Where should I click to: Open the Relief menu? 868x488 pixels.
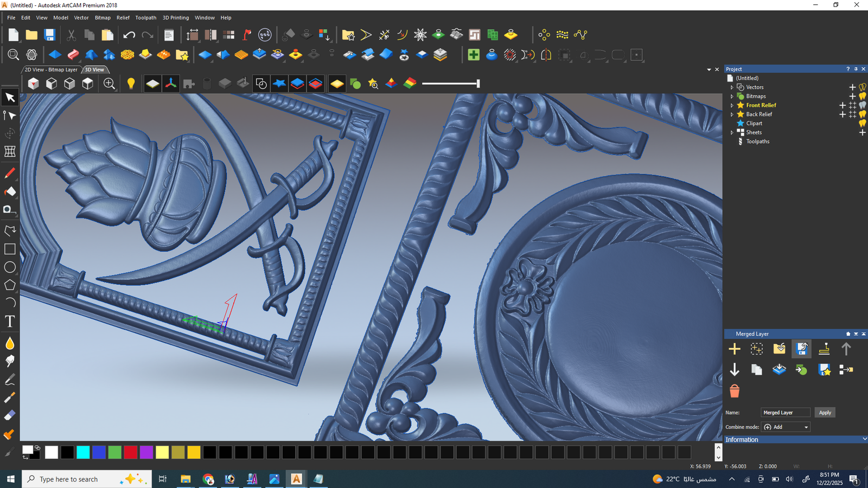pyautogui.click(x=123, y=17)
